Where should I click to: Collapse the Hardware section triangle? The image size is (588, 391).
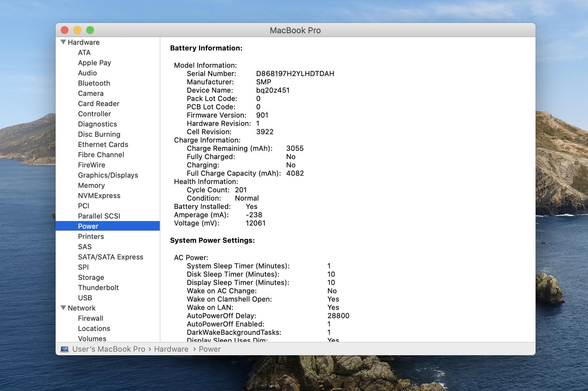[63, 42]
